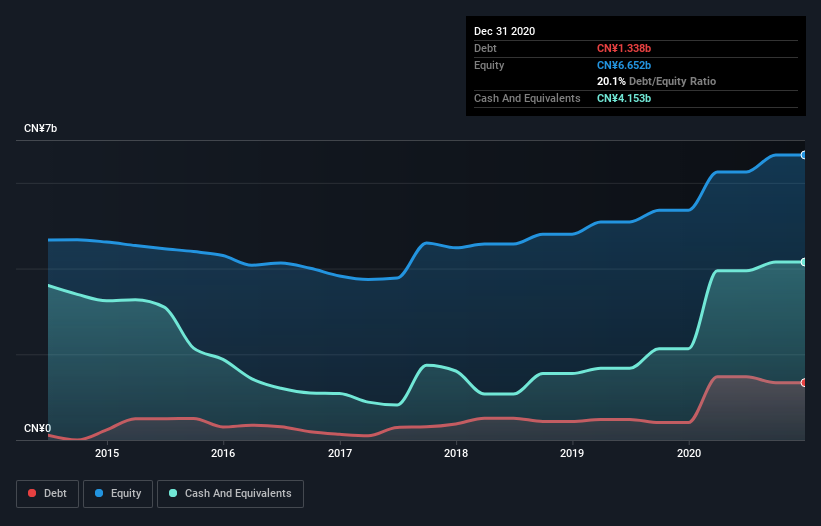Click the CN¥0 y-axis label
The image size is (821, 526).
coord(38,428)
